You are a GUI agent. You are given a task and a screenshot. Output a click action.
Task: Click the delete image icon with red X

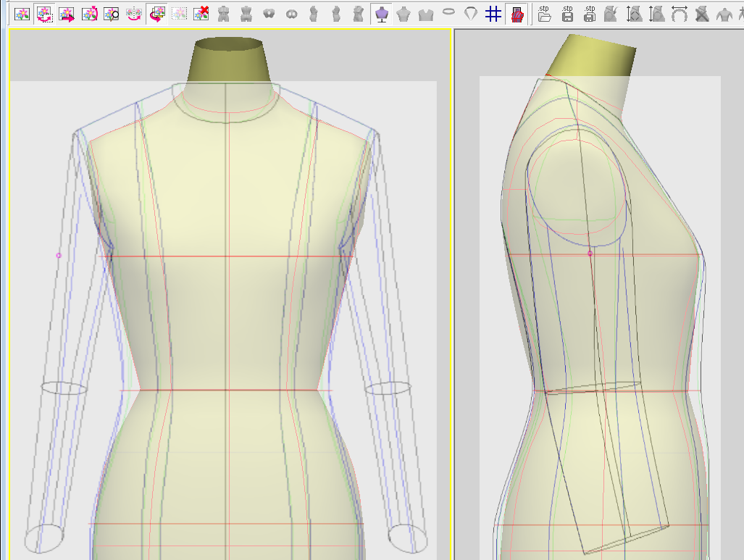coord(201,14)
